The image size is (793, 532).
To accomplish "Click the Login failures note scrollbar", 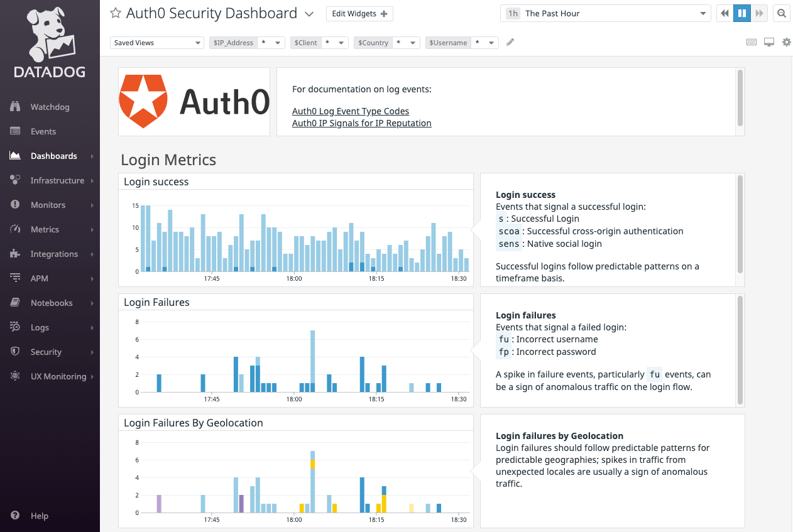I will (x=740, y=350).
